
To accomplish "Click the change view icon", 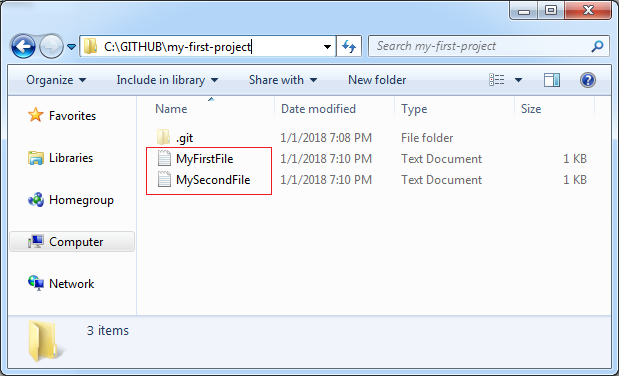I will point(497,80).
